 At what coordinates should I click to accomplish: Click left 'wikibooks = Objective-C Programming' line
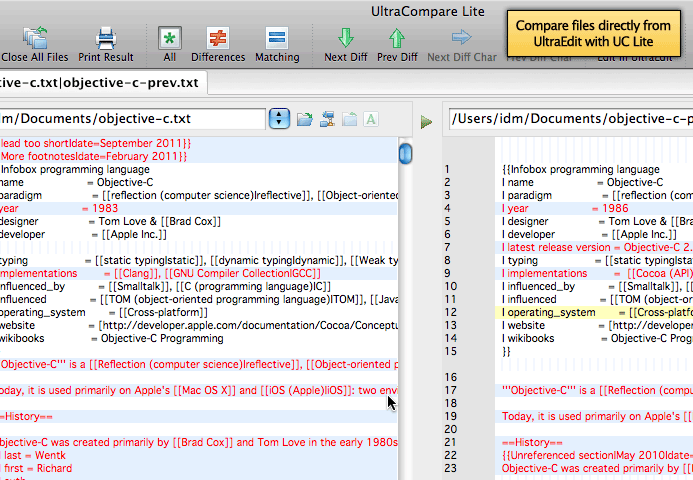[199, 339]
